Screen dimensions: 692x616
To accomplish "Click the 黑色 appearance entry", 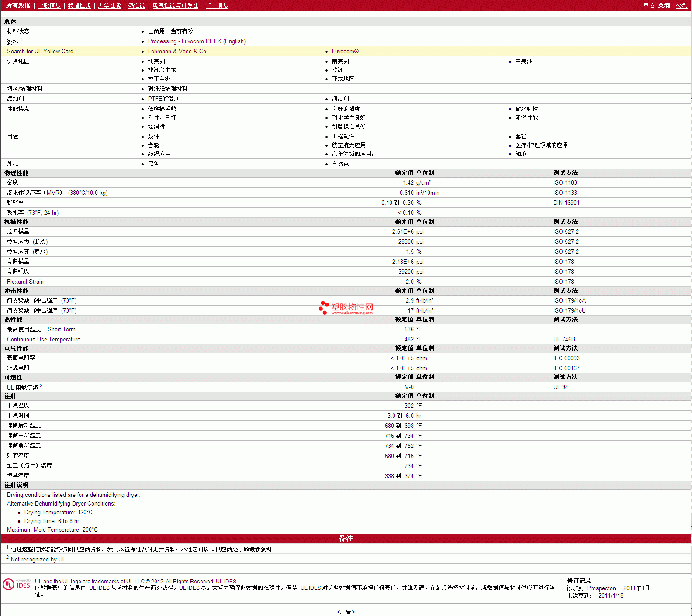I will tap(153, 164).
